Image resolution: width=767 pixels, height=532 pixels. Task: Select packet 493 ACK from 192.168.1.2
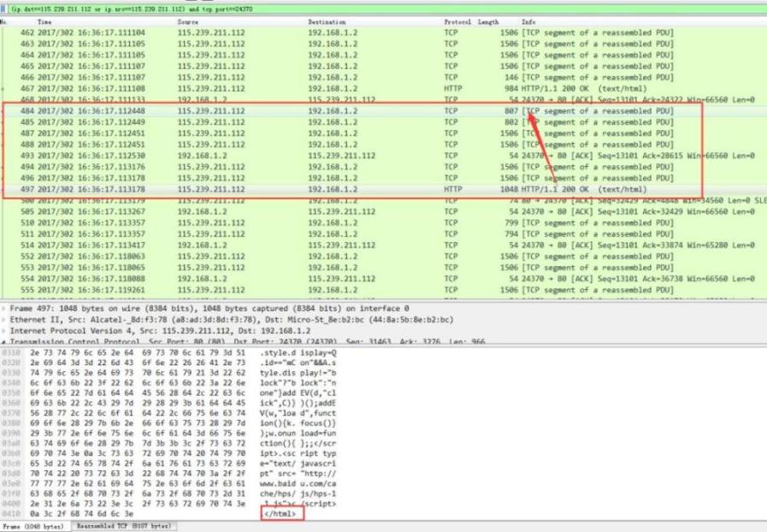click(x=342, y=156)
